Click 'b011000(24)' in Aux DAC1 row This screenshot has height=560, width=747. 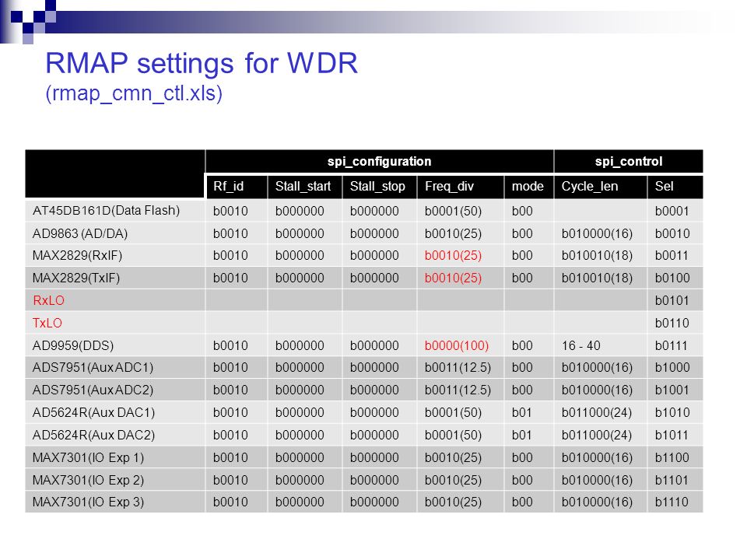pos(597,412)
